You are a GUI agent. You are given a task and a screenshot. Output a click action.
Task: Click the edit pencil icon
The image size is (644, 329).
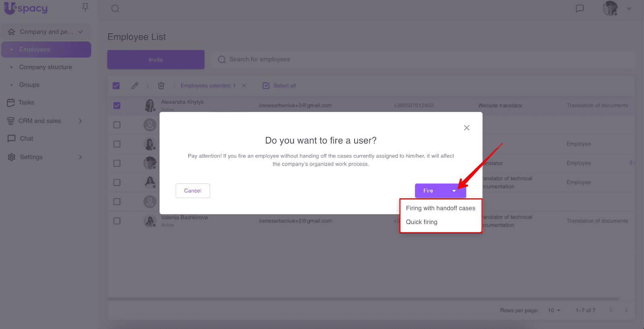135,86
